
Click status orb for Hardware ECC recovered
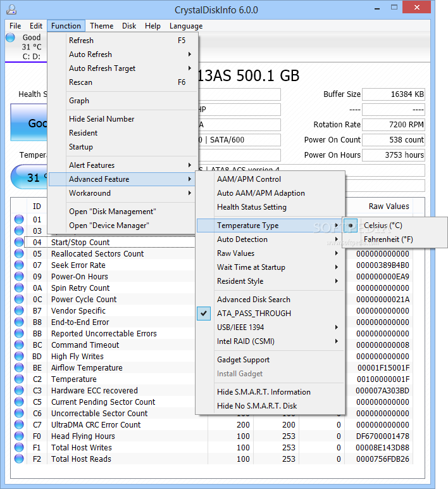click(x=19, y=390)
